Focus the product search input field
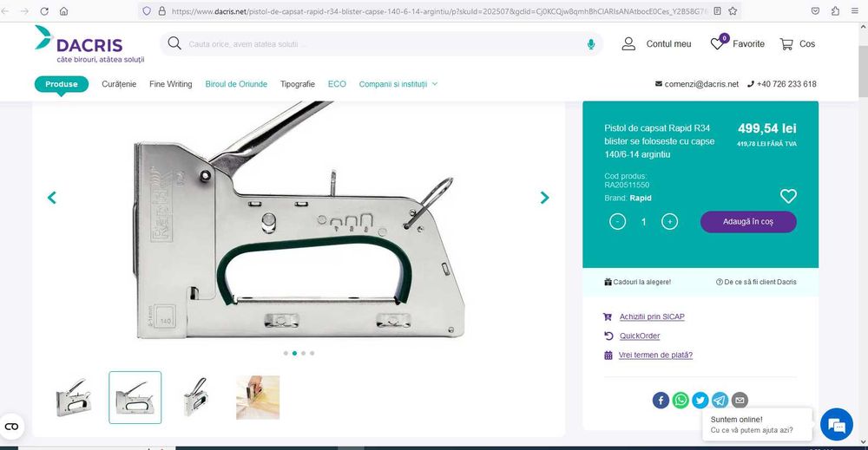The image size is (868, 450). tap(382, 43)
